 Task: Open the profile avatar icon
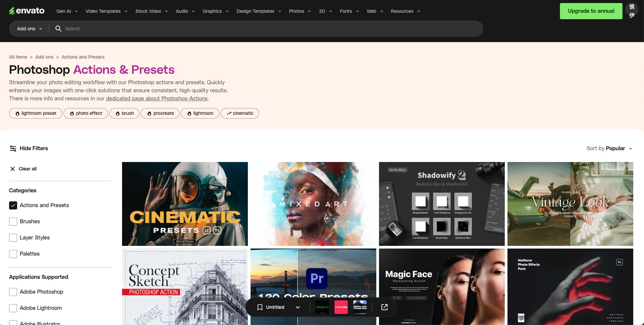point(632,11)
